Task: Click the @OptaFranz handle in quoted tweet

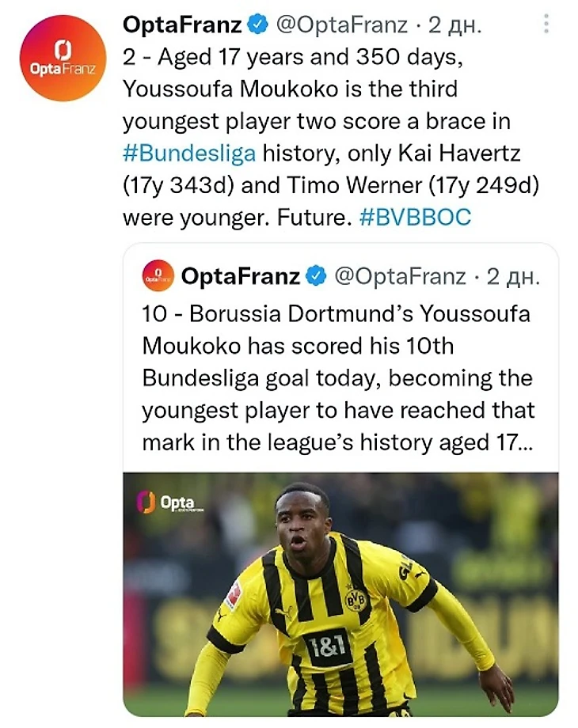Action: click(400, 276)
